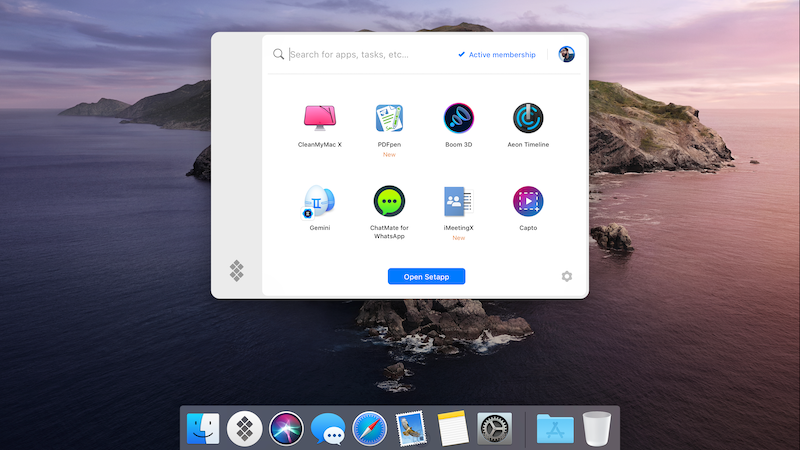Open Mail stamp icon in the Dock
Image resolution: width=800 pixels, height=450 pixels.
click(411, 429)
